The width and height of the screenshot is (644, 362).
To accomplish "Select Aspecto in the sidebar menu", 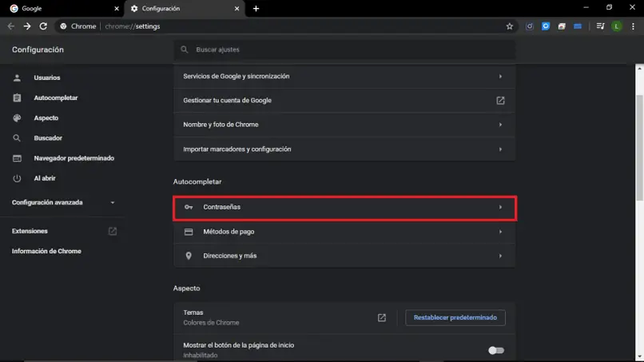I will tap(46, 118).
